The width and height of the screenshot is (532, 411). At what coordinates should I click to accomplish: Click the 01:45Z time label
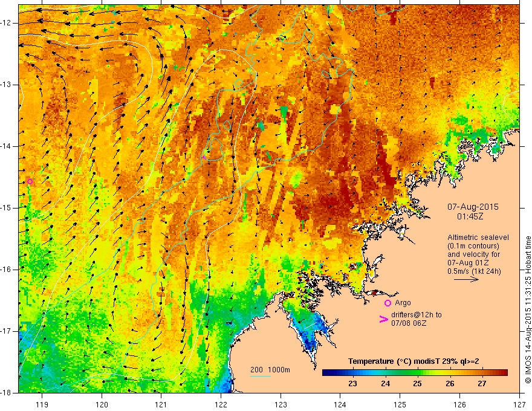470,216
